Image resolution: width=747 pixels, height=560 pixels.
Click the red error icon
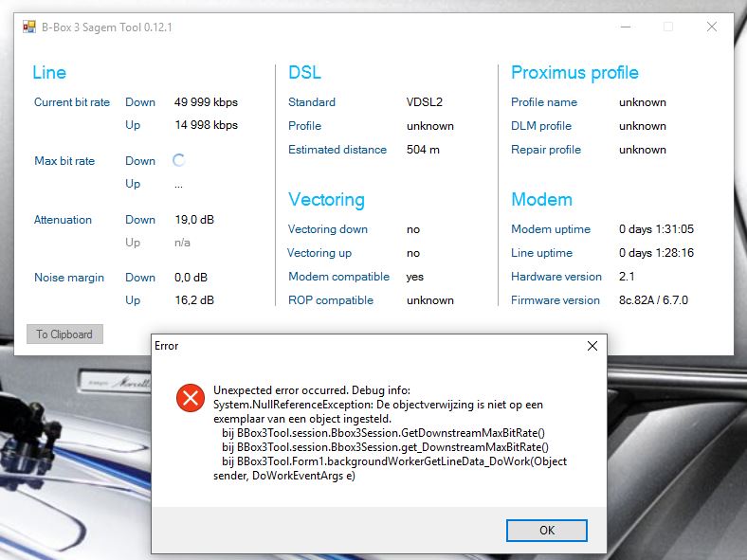[x=190, y=398]
